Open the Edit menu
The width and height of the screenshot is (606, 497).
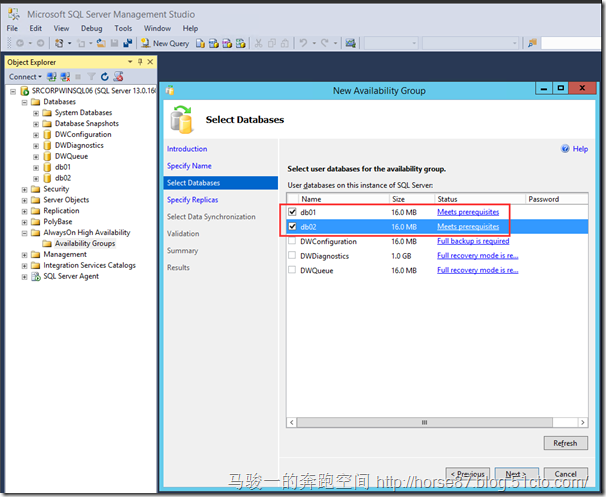click(36, 28)
